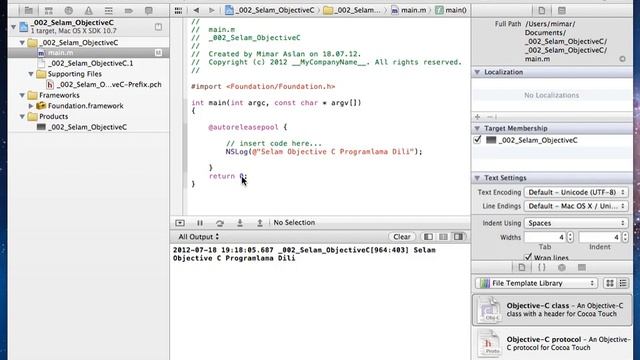640x360 pixels.
Task: Show both variables and console panes
Action: pyautogui.click(x=443, y=237)
